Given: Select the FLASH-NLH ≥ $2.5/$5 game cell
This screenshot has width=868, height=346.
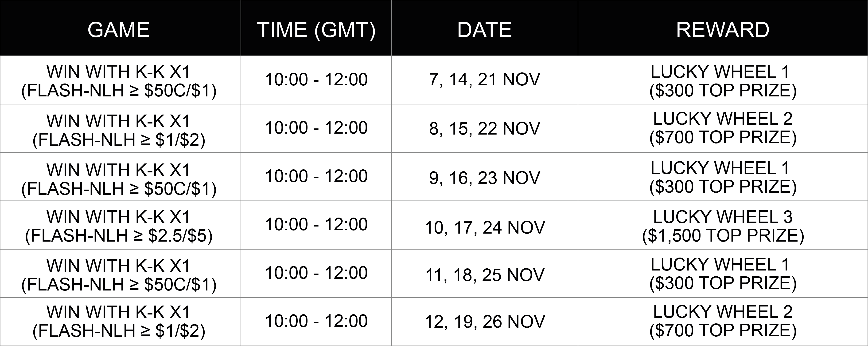Looking at the screenshot, I should [x=120, y=225].
